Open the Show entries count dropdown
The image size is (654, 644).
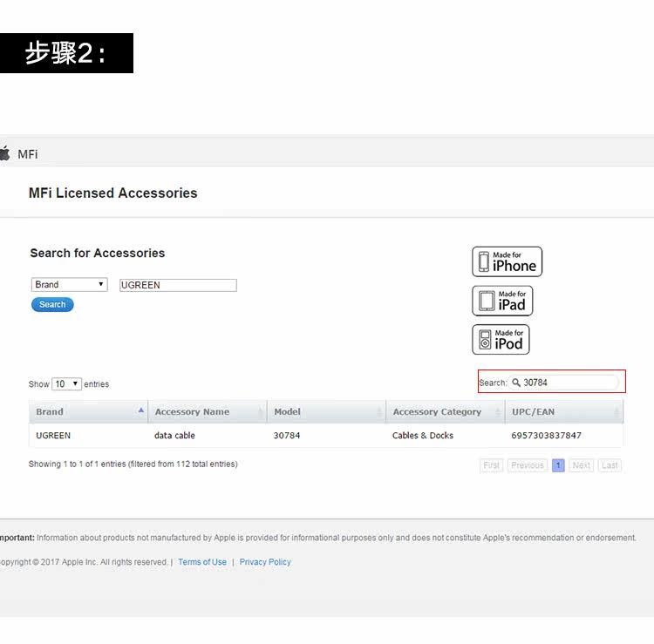coord(66,384)
